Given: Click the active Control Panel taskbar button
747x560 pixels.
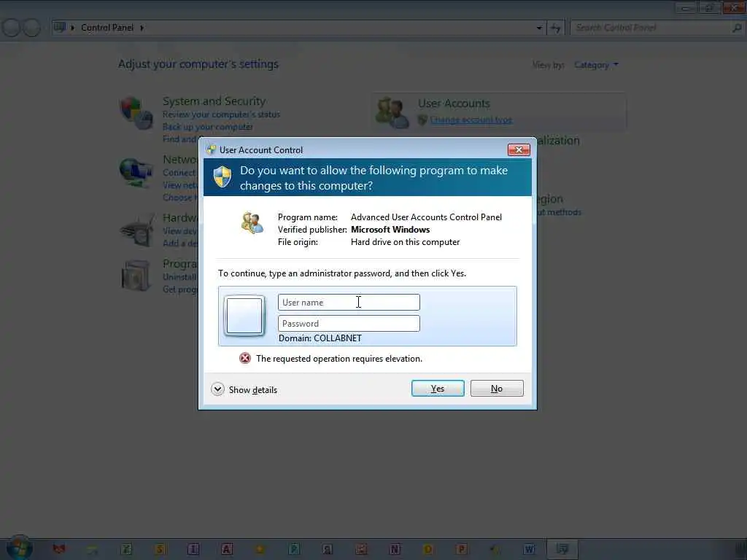Looking at the screenshot, I should pyautogui.click(x=562, y=549).
